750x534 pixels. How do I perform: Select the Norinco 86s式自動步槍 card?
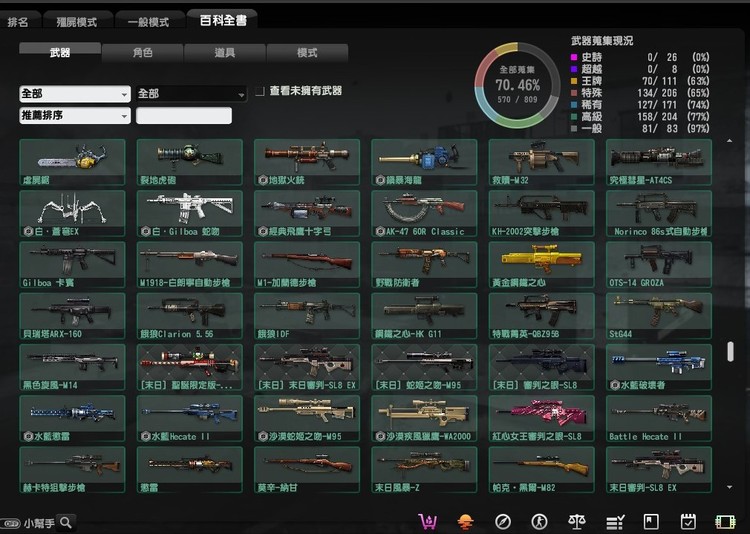click(x=659, y=213)
